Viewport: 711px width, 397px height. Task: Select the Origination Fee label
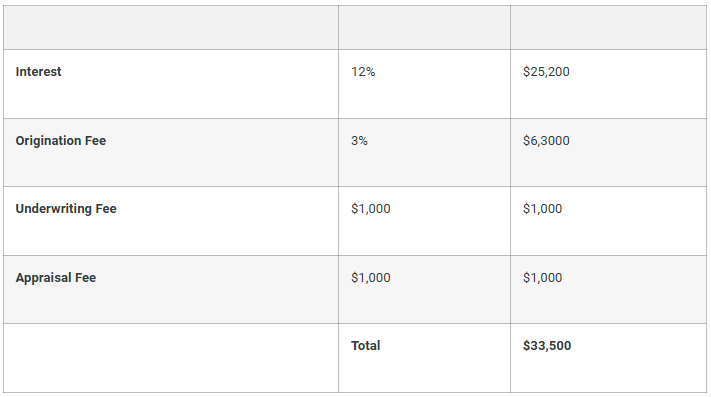pos(61,140)
